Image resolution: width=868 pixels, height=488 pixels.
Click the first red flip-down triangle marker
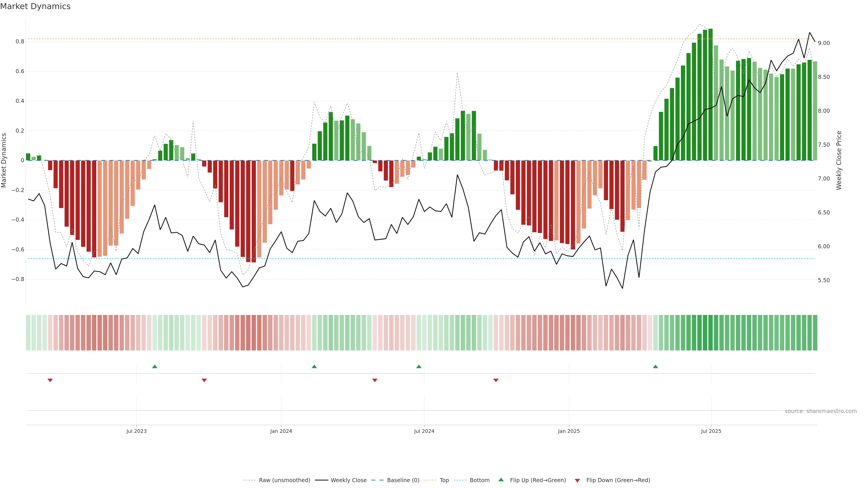pos(50,380)
